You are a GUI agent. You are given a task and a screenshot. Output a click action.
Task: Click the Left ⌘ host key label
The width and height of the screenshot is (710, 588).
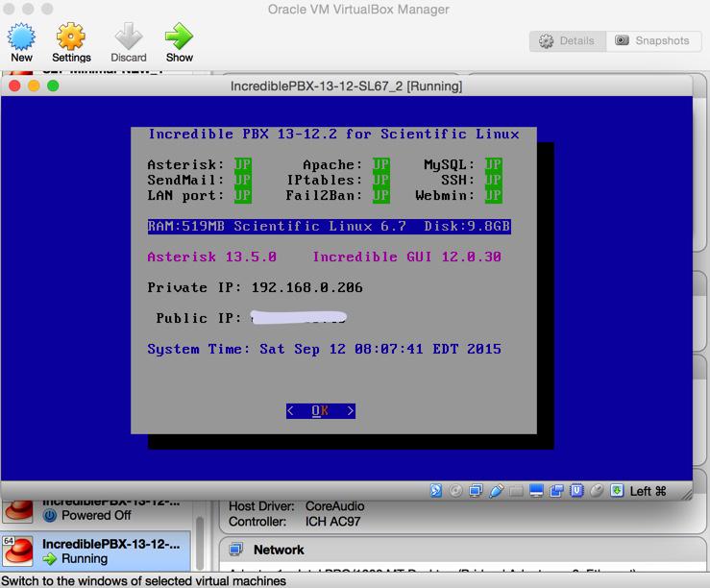coord(648,491)
